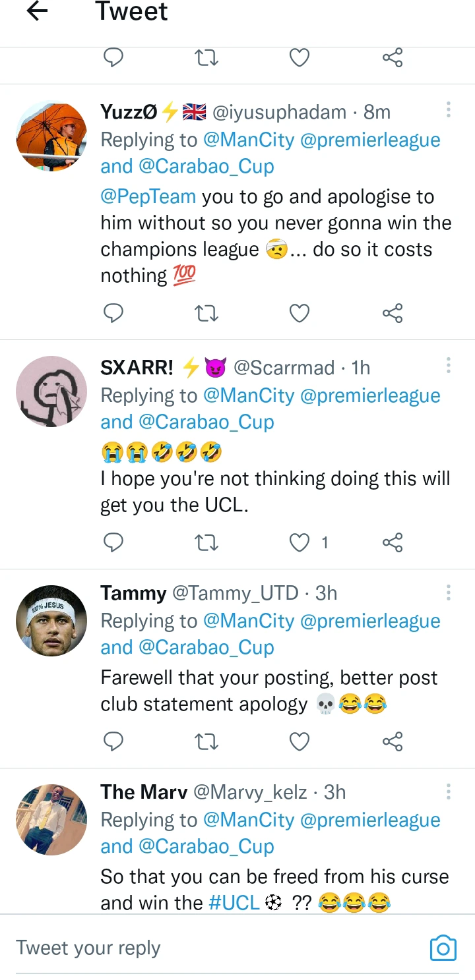Like YuzzØ's tweet with heart
Screen dimensions: 475x980
(x=300, y=312)
